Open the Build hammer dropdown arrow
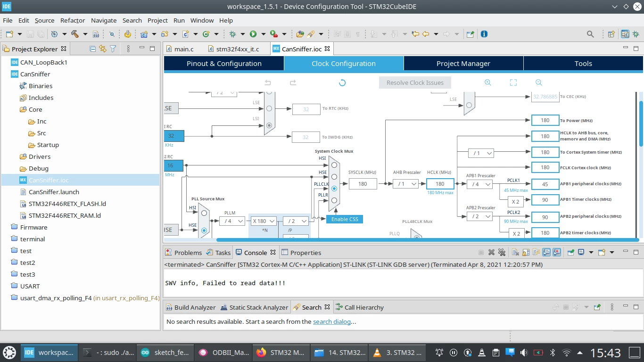 85,34
